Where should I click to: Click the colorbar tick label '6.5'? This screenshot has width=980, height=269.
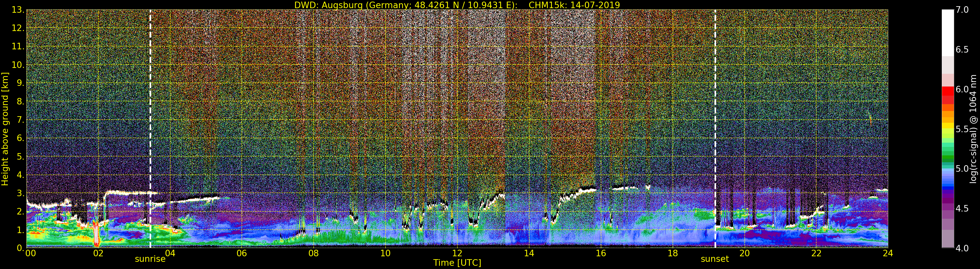pyautogui.click(x=962, y=50)
